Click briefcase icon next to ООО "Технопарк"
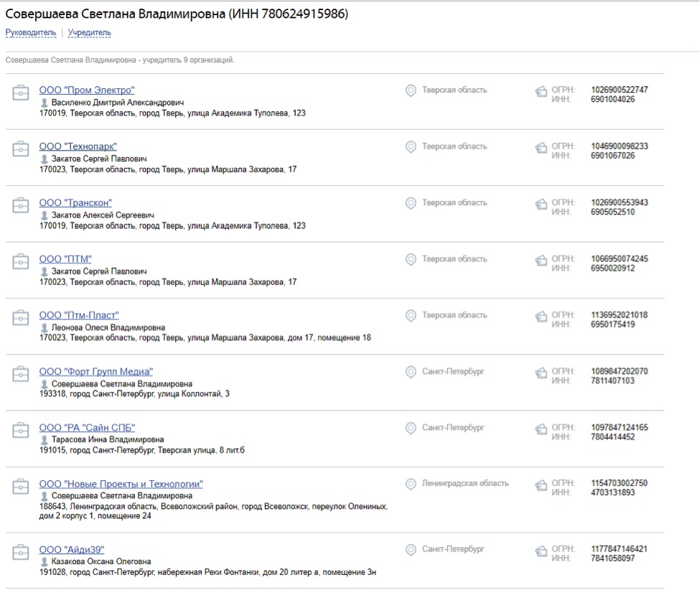The height and width of the screenshot is (590, 700). [x=19, y=149]
